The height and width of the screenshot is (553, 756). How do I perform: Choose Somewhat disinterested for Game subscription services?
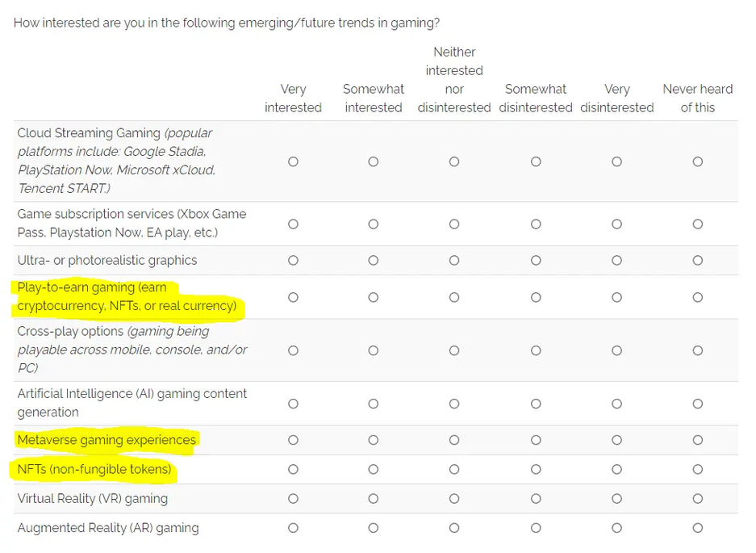tap(536, 224)
